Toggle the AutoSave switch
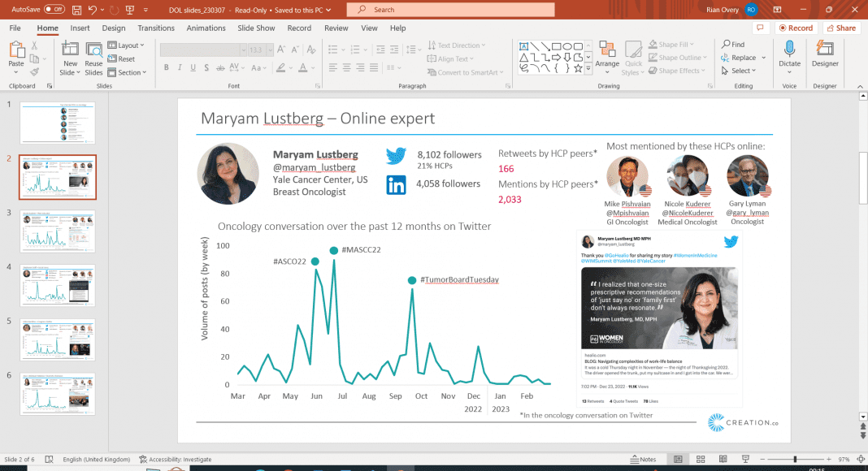 pyautogui.click(x=54, y=9)
